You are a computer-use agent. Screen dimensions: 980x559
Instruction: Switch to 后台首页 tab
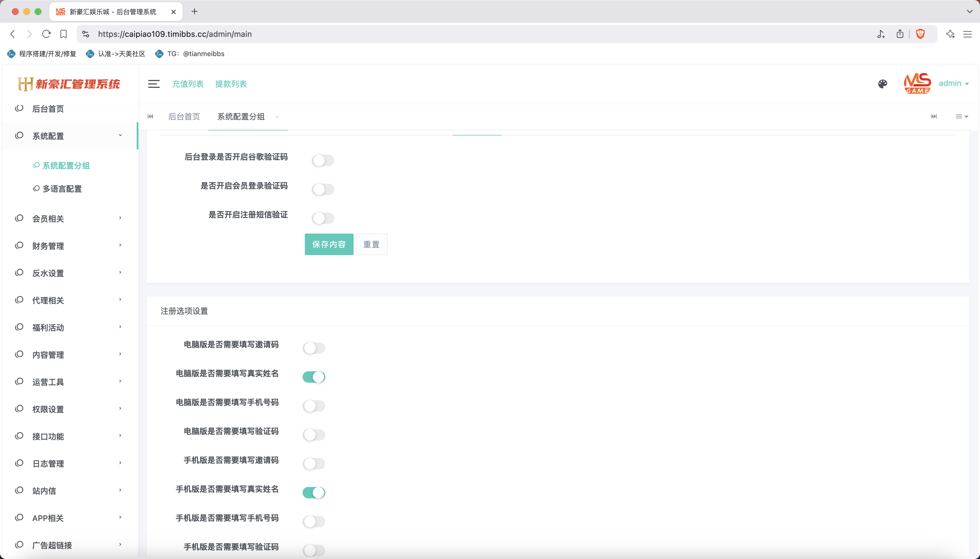184,117
